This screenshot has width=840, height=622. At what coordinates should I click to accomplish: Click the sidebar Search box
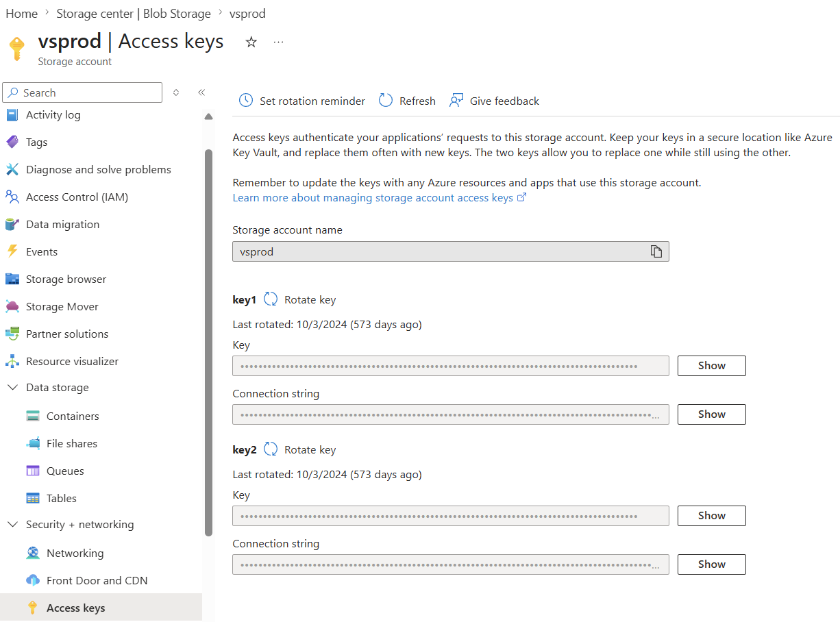(x=82, y=92)
